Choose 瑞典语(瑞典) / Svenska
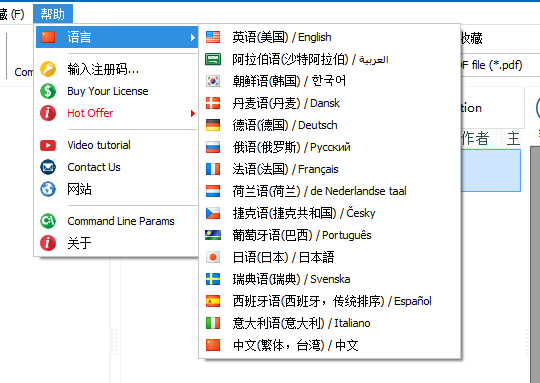Image resolution: width=540 pixels, height=383 pixels. (330, 279)
